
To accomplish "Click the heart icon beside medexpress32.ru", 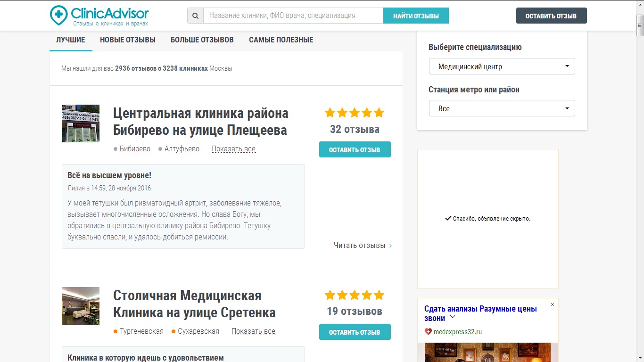I will (428, 332).
